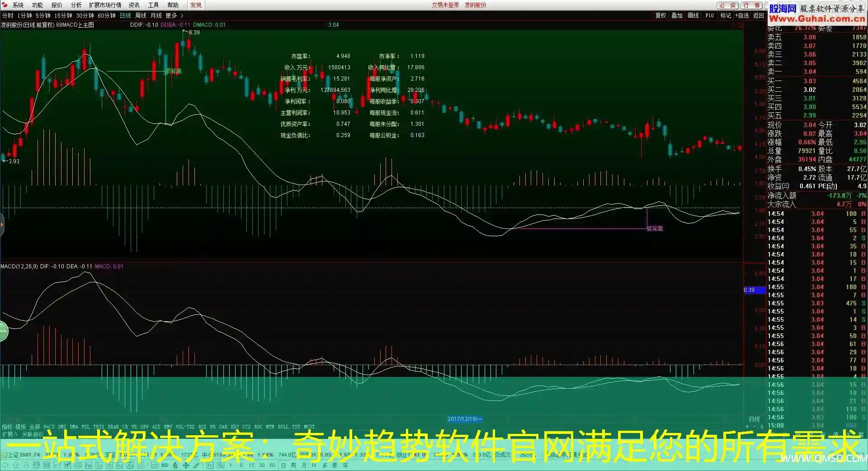
Task: Click the 关联报价 link
Action: click(33, 434)
